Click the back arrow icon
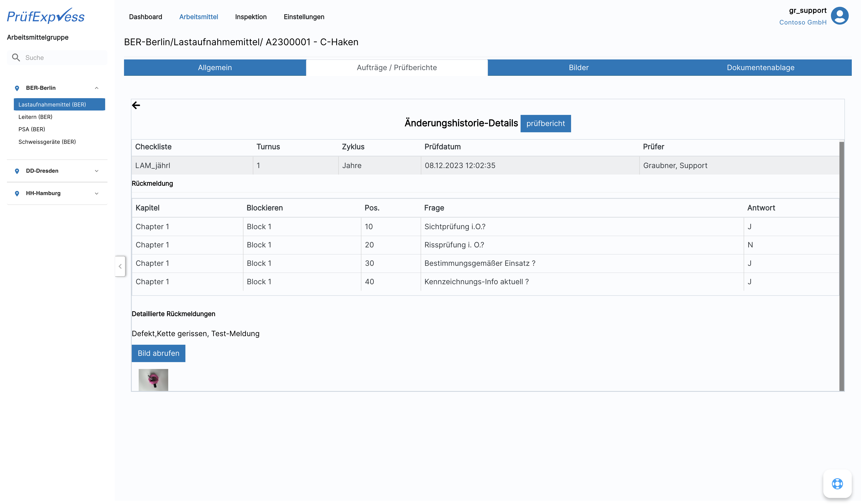Screen dimensions: 861x504 click(x=136, y=105)
